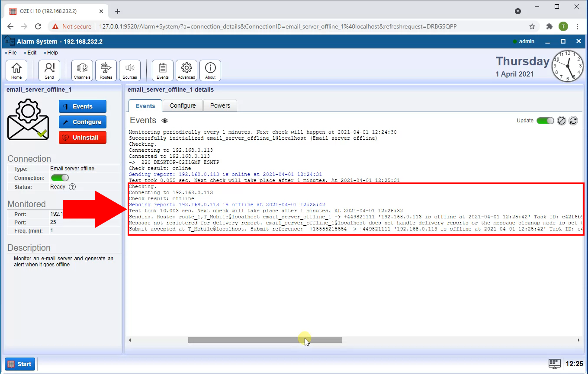Click 'Sending report: 192.168.0.113 is online' line
This screenshot has width=588, height=374.
pyautogui.click(x=225, y=174)
